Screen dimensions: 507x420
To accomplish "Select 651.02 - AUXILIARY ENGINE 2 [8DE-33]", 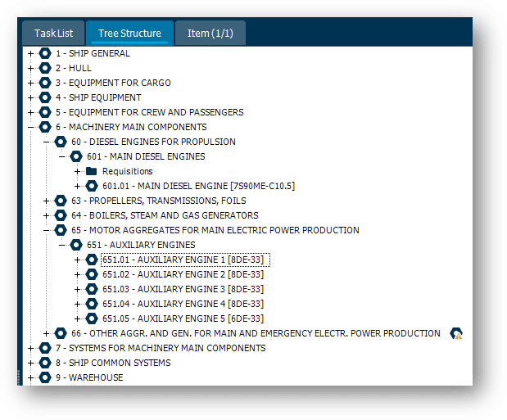I will (x=183, y=274).
